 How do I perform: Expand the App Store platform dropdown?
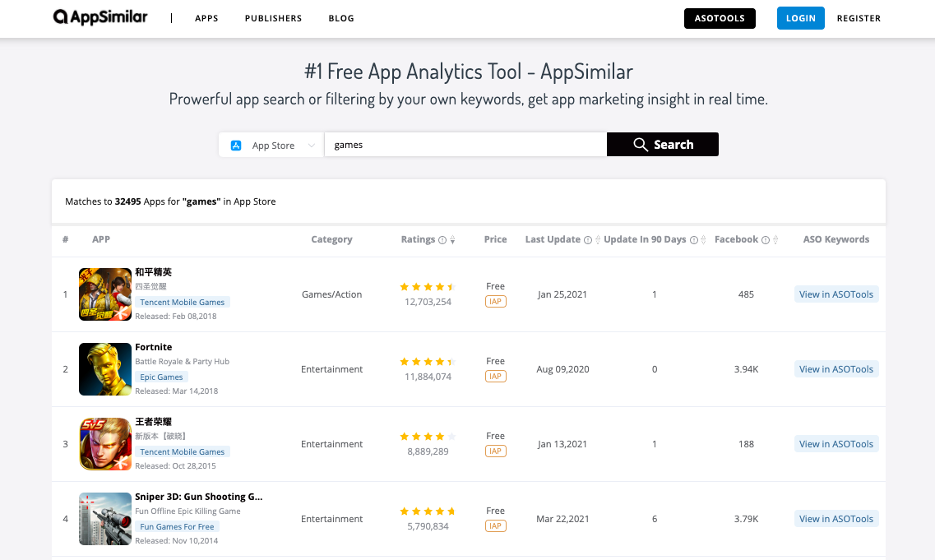tap(271, 146)
